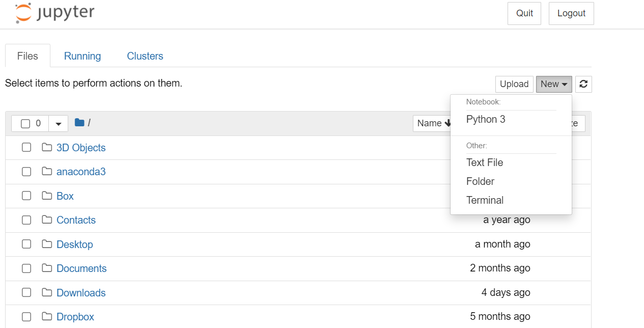Click the Logout button
The width and height of the screenshot is (644, 328).
point(571,13)
